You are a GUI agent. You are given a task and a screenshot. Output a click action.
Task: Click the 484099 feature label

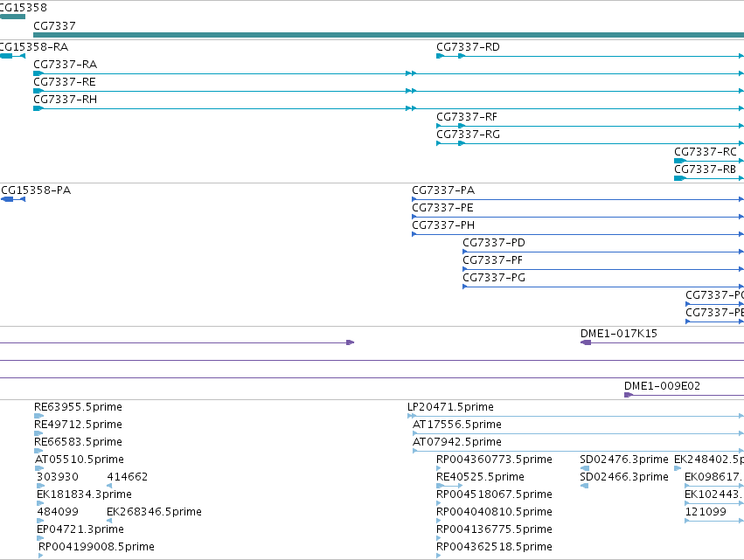pos(58,513)
